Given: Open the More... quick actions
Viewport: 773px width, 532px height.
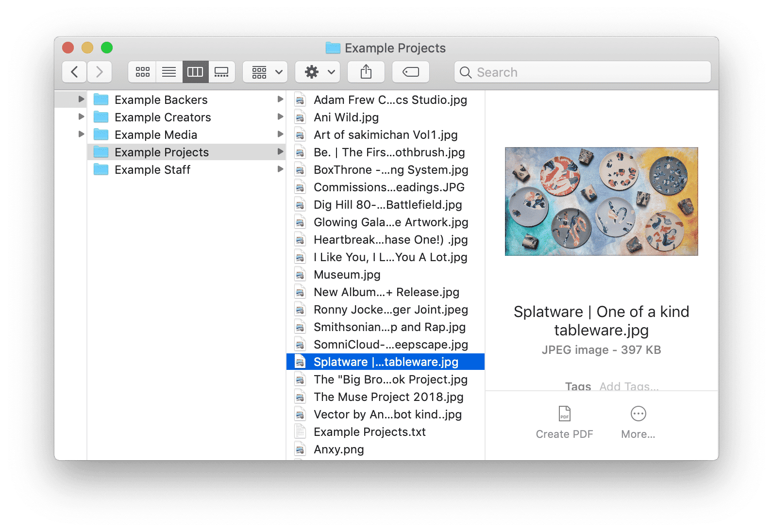Looking at the screenshot, I should (638, 423).
